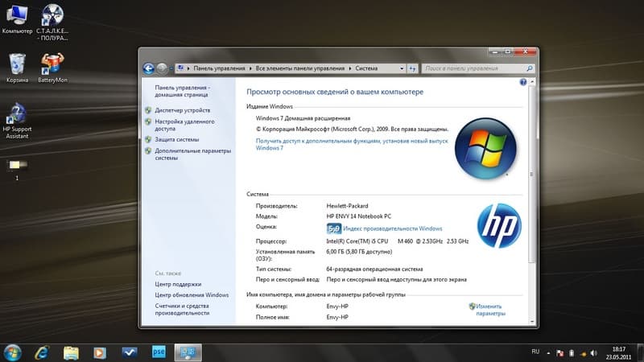Click the vertical scrollbar thumb
644x362 pixels.
click(x=532, y=175)
